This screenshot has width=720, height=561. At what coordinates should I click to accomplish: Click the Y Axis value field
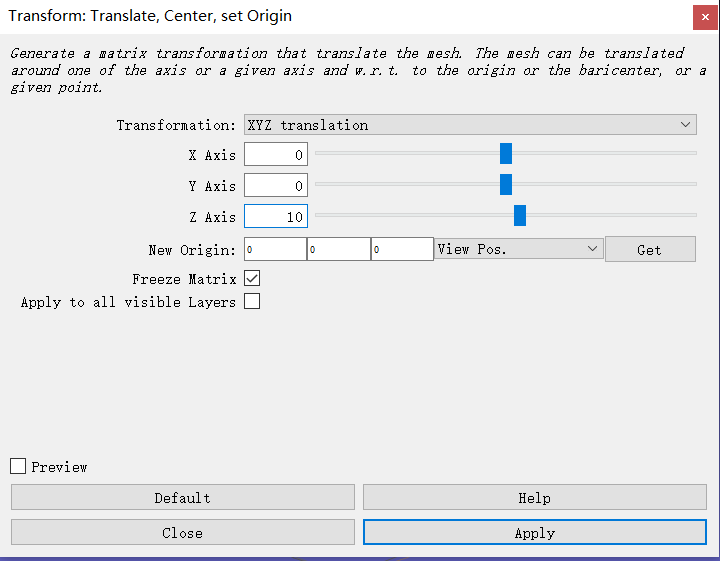(276, 186)
